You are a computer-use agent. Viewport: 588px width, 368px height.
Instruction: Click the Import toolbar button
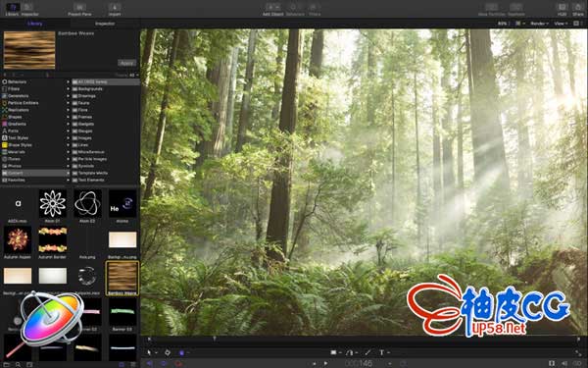tap(115, 10)
